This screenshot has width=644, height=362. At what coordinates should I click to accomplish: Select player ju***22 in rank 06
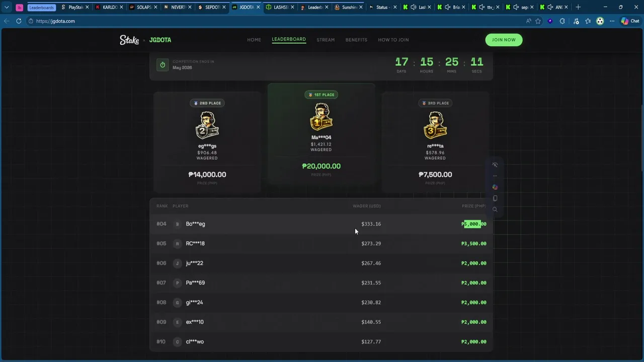pyautogui.click(x=194, y=263)
